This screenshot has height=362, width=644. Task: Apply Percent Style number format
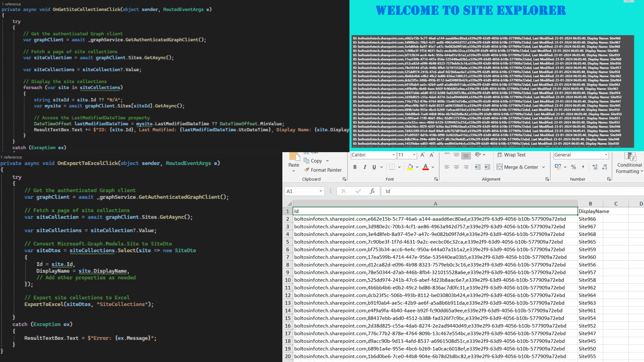point(574,167)
